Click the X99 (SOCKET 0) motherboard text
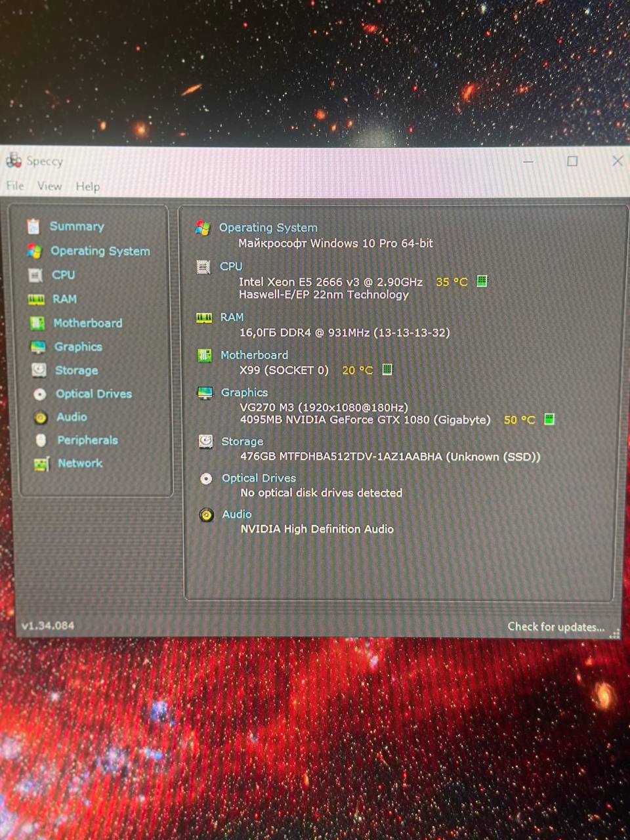 click(284, 370)
